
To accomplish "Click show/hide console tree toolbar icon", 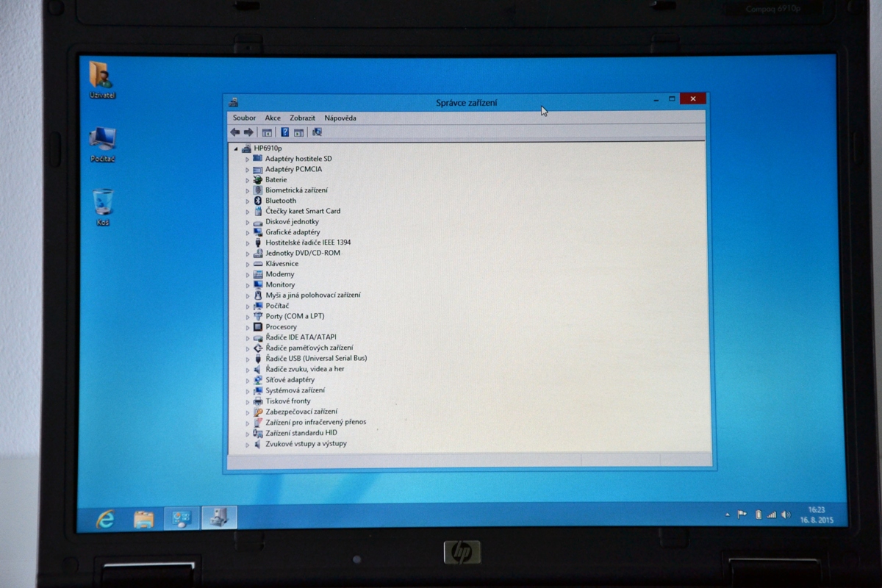I will (267, 132).
